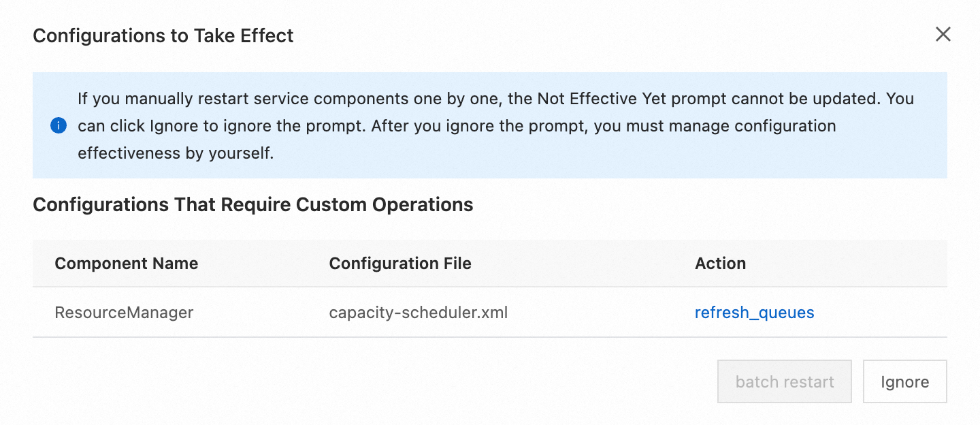Click the blue info icon in banner
The width and height of the screenshot is (980, 425).
point(59,126)
